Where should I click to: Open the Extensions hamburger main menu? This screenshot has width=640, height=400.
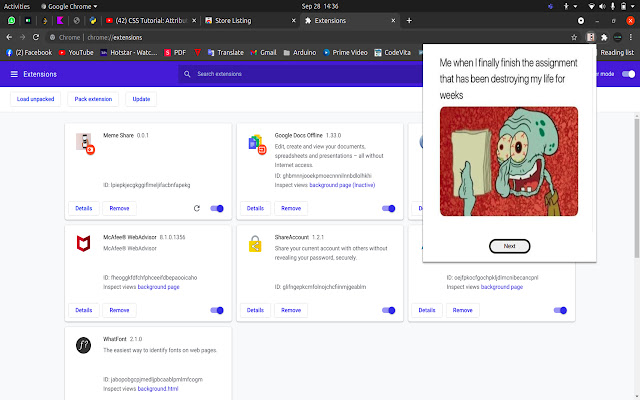pyautogui.click(x=14, y=74)
